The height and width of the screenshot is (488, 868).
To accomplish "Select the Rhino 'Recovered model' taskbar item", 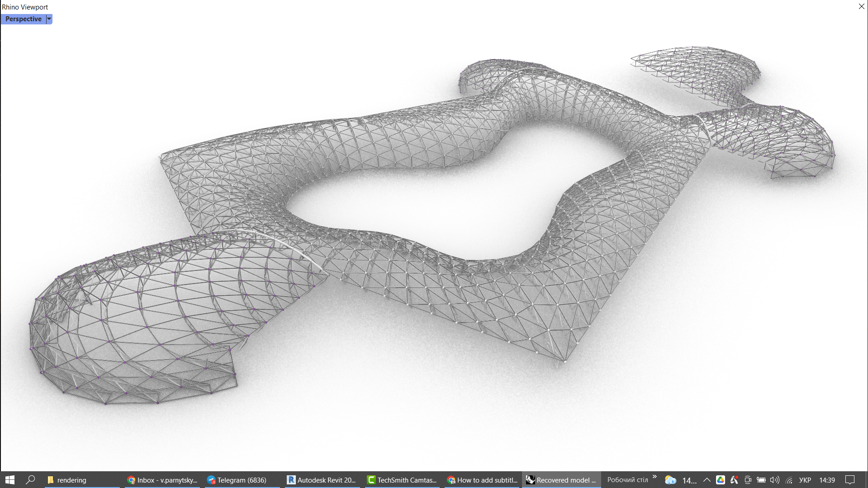I will click(x=561, y=480).
